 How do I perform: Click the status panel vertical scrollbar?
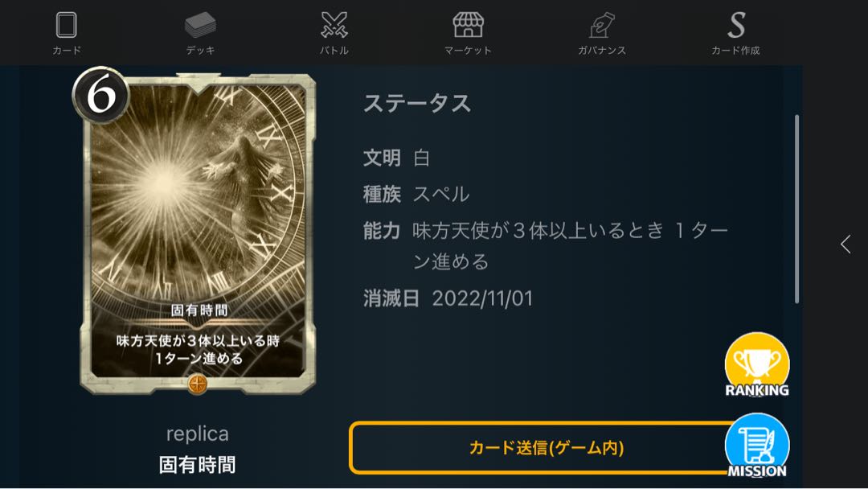pos(796,209)
